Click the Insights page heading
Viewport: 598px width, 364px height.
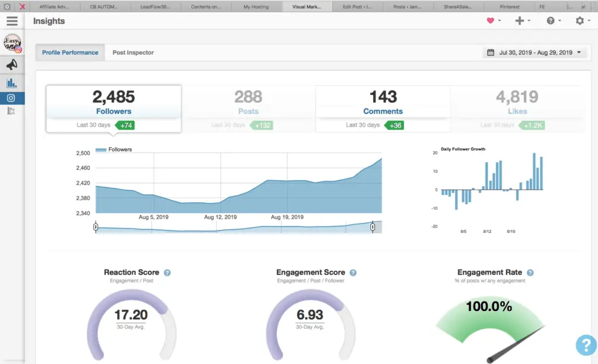49,21
